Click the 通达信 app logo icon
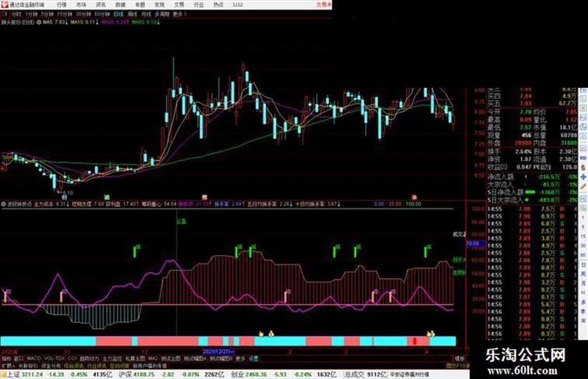588x379 pixels. click(5, 5)
